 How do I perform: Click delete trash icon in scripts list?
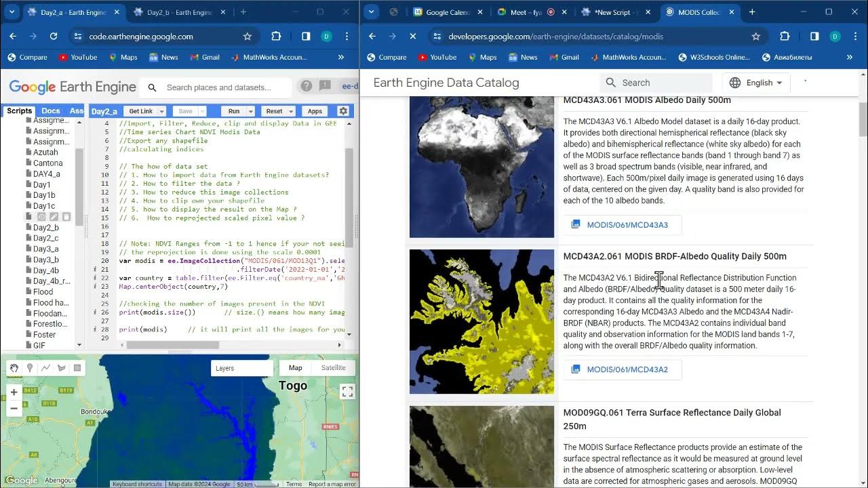click(66, 217)
